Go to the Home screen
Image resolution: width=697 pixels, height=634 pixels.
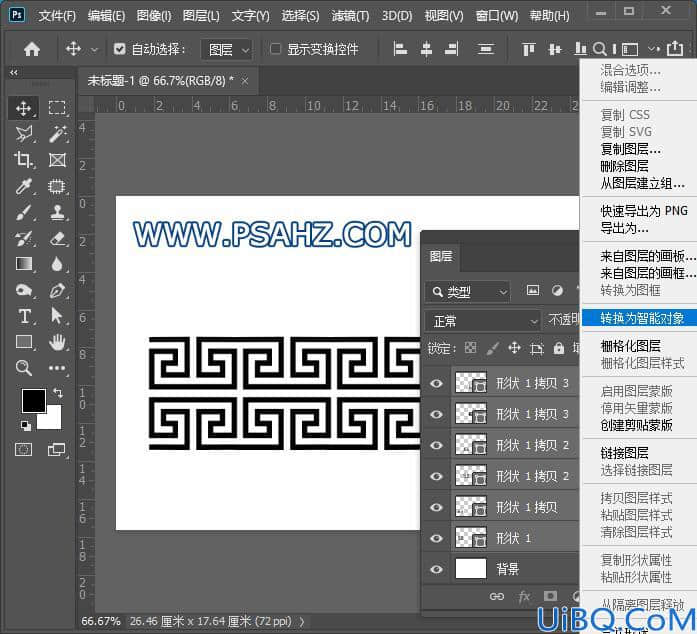point(32,49)
